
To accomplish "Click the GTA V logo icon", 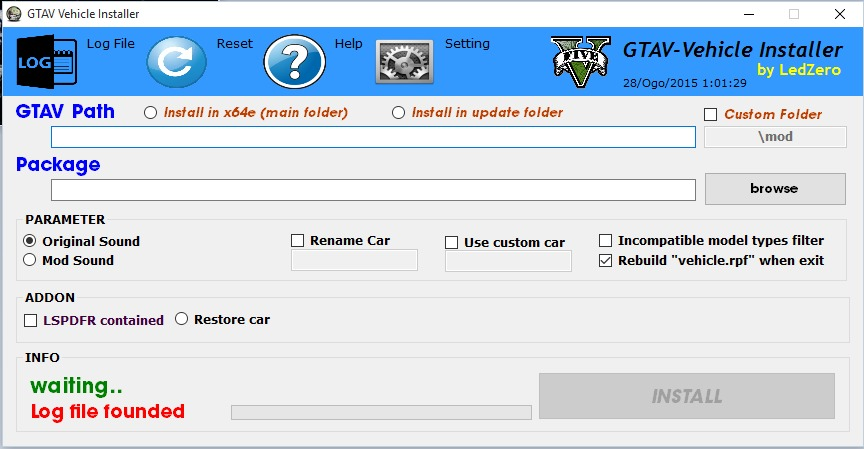I will [580, 62].
